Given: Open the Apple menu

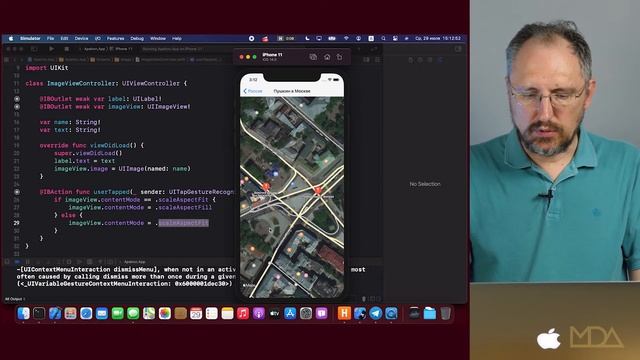Looking at the screenshot, I should click(11, 38).
